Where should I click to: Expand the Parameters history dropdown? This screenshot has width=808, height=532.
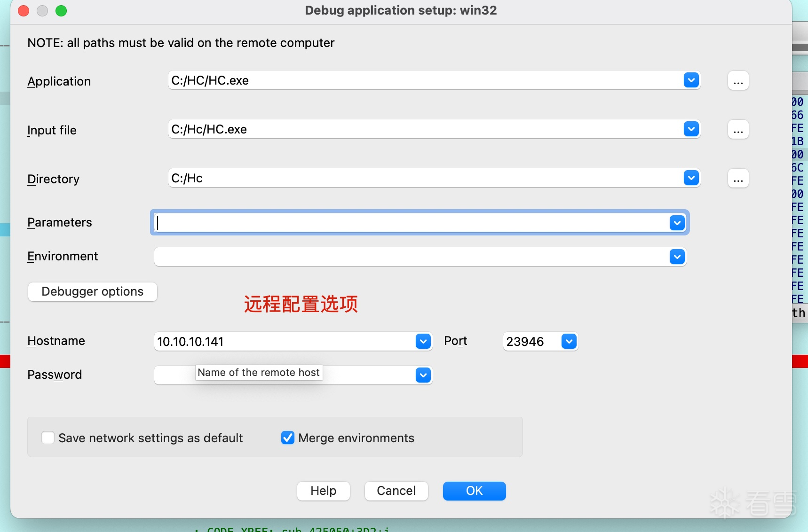(677, 223)
